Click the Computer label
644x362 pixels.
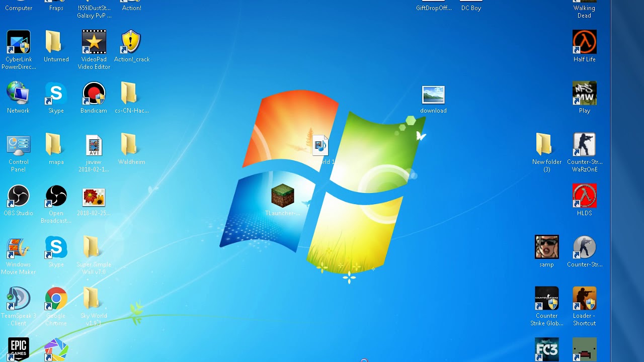pos(19,8)
